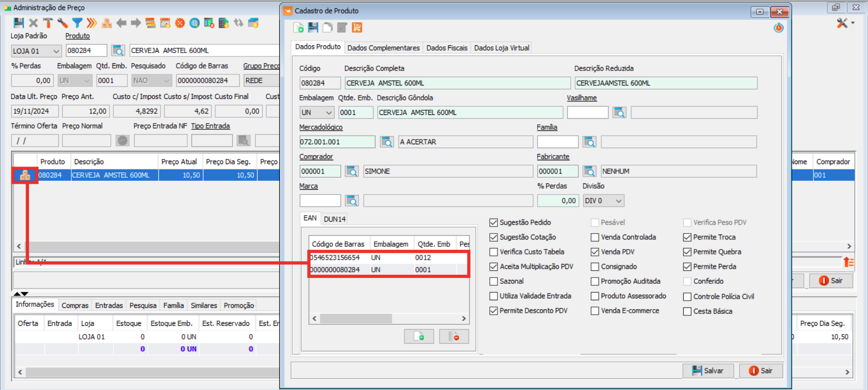This screenshot has width=868, height=390.
Task: Toggle the Cesta Básica checkbox
Action: click(687, 311)
